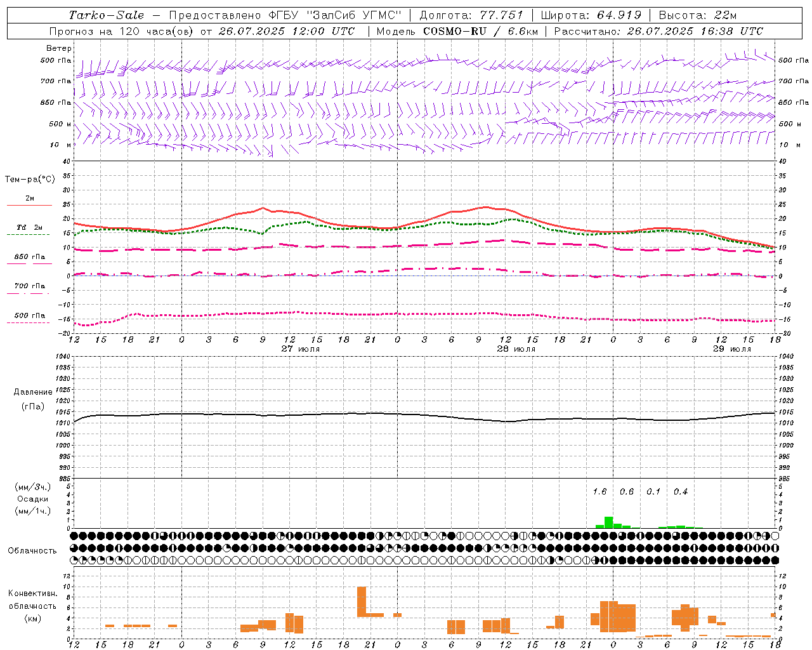This screenshot has width=812, height=650.
Task: Click the Давление (гПа) panel label
Action: [32, 399]
